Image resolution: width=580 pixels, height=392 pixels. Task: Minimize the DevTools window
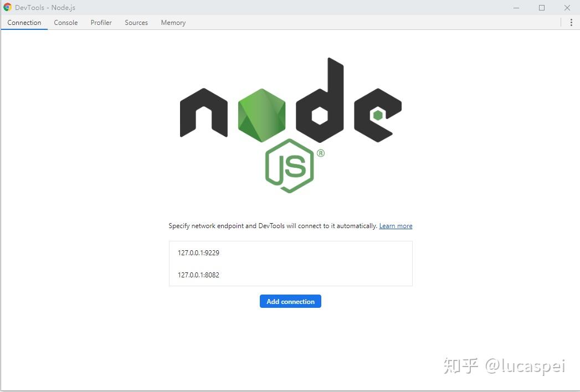click(516, 7)
